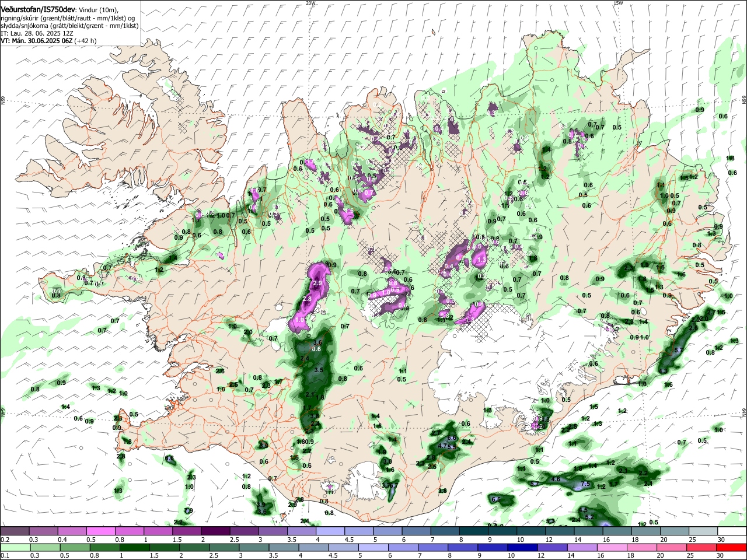Click the '12' label on bottom legend row

coord(541,556)
